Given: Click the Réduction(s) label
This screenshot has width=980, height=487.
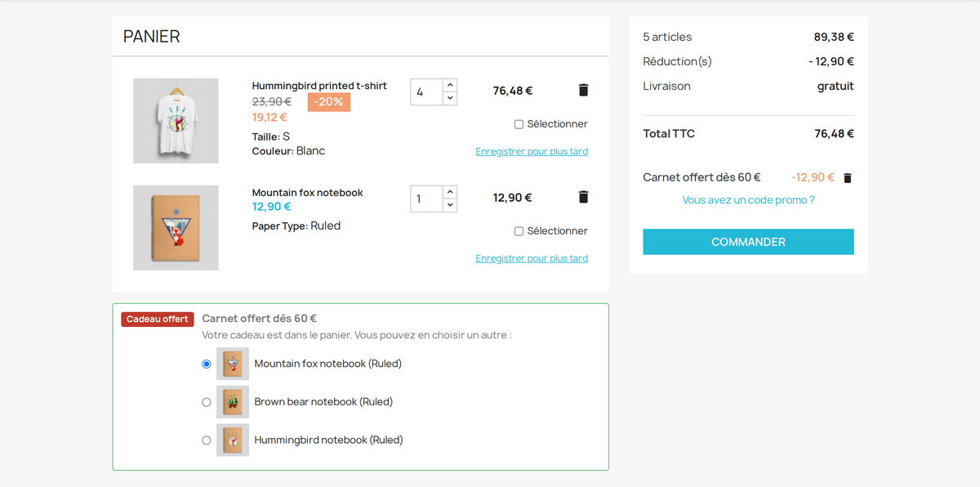Looking at the screenshot, I should click(x=677, y=61).
